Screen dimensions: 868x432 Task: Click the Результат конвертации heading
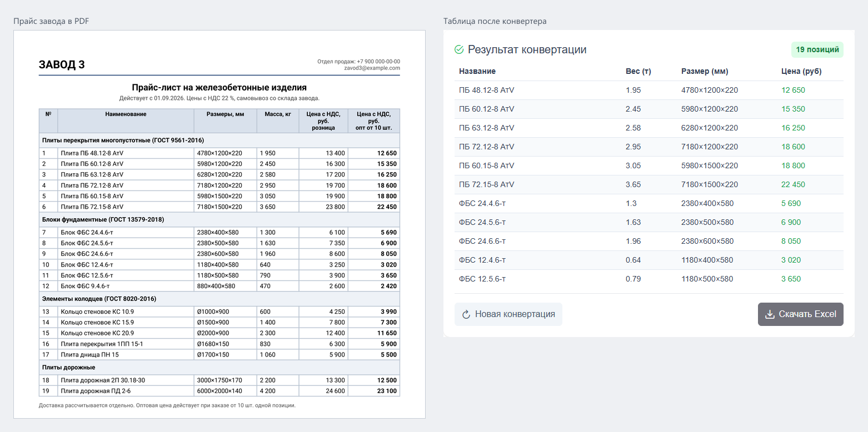[x=527, y=49]
